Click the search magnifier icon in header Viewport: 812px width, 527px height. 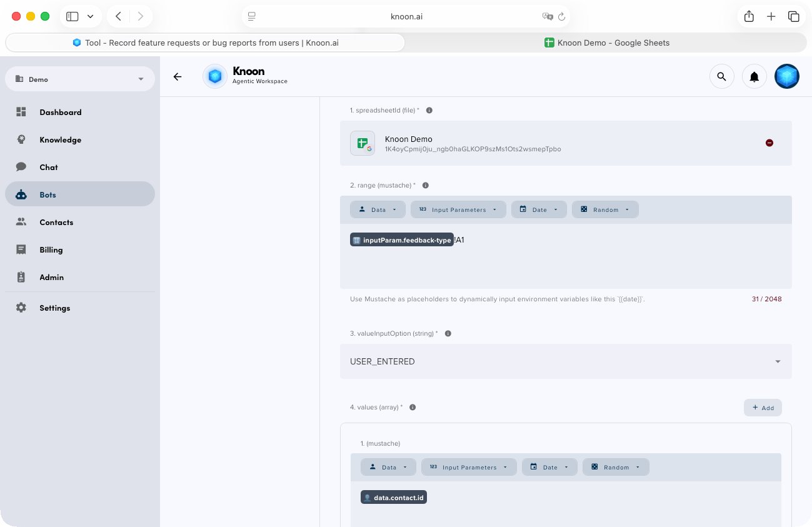[721, 76]
